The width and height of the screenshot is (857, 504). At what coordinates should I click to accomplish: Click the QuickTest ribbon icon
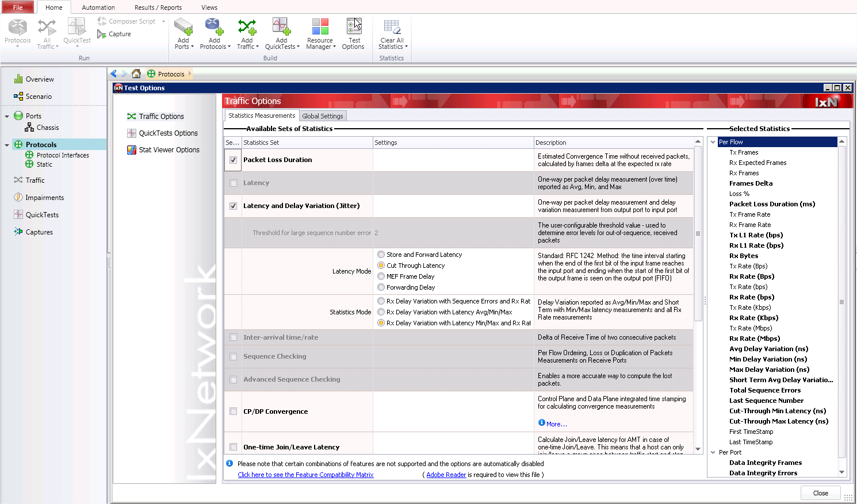click(76, 27)
